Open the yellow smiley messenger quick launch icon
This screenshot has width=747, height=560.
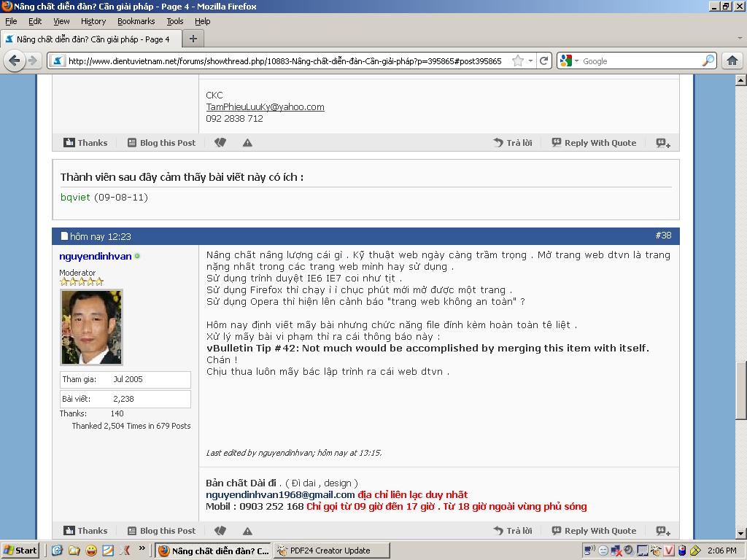(91, 551)
